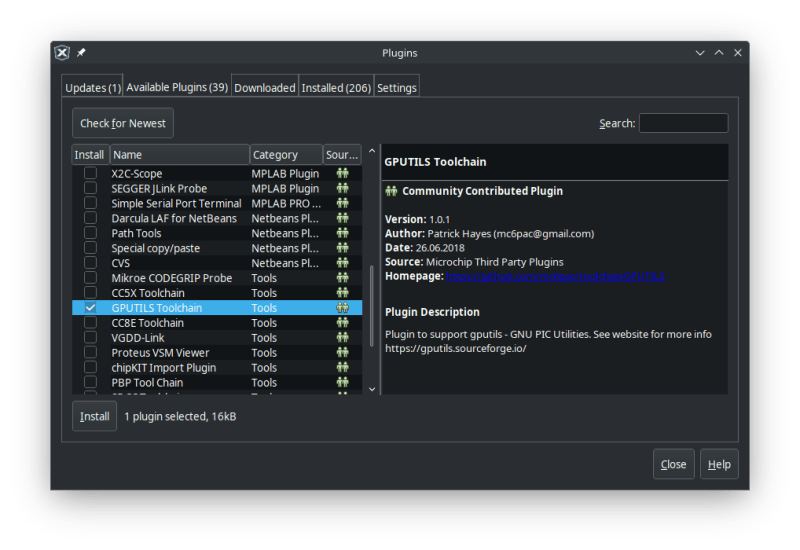
Task: Click the community source icon for SEGGER JLink Probe
Action: point(342,188)
